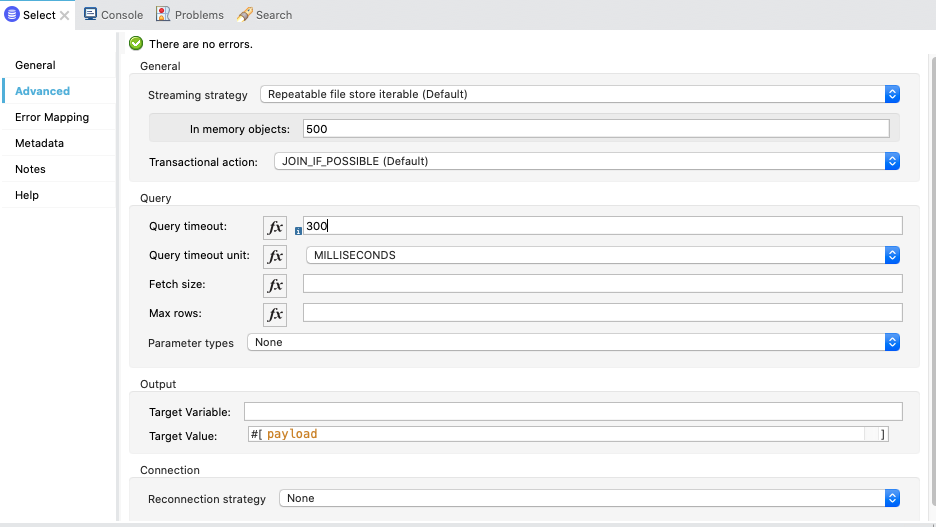Image resolution: width=936 pixels, height=527 pixels.
Task: Open the Notes section
Action: pos(30,169)
